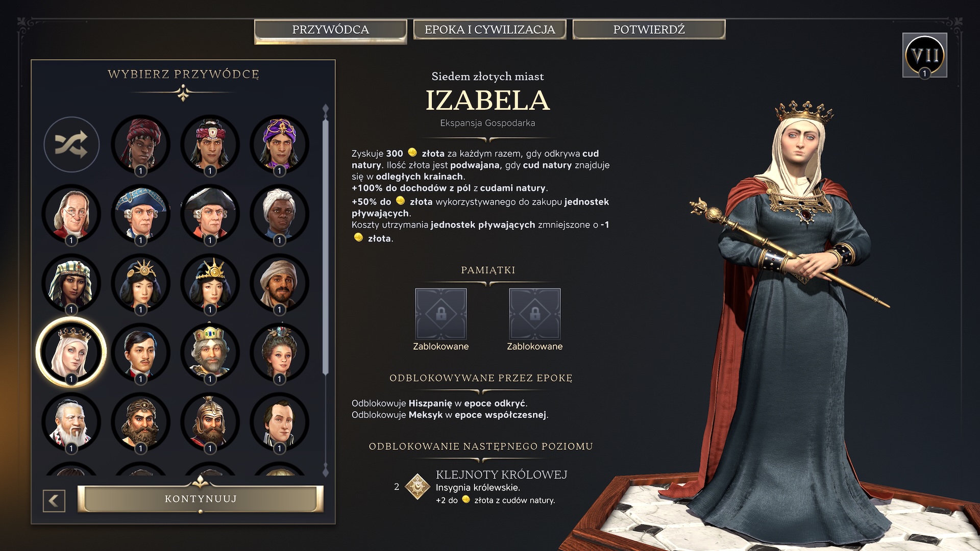
Task: Click the second locked memento slot
Action: coord(535,314)
